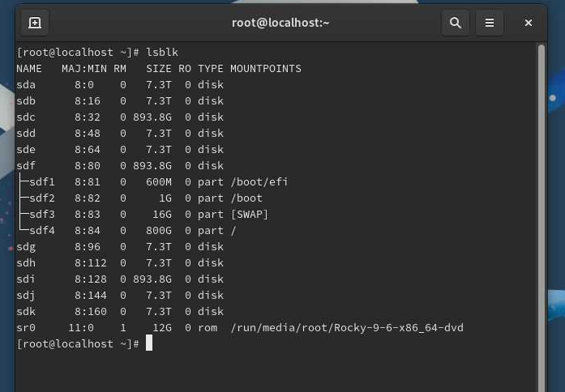
Task: Click the / mountpoint on sdf4 row
Action: [233, 231]
